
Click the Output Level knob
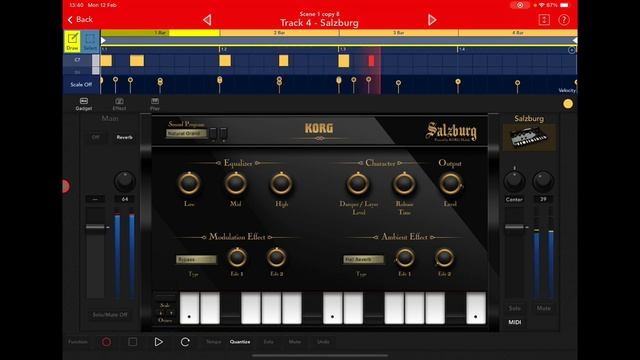[450, 183]
